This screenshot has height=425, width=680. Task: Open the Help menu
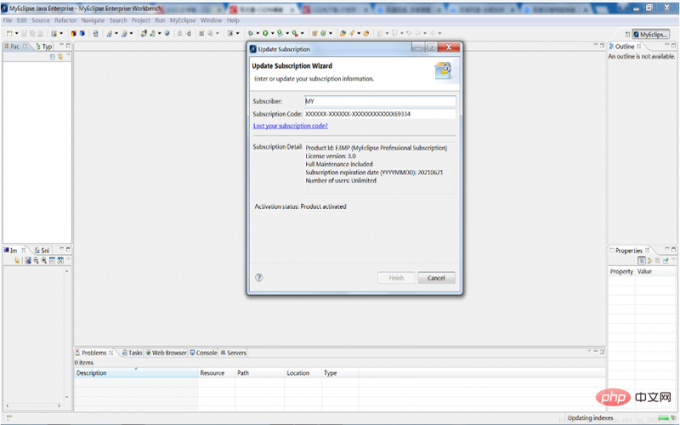(233, 20)
